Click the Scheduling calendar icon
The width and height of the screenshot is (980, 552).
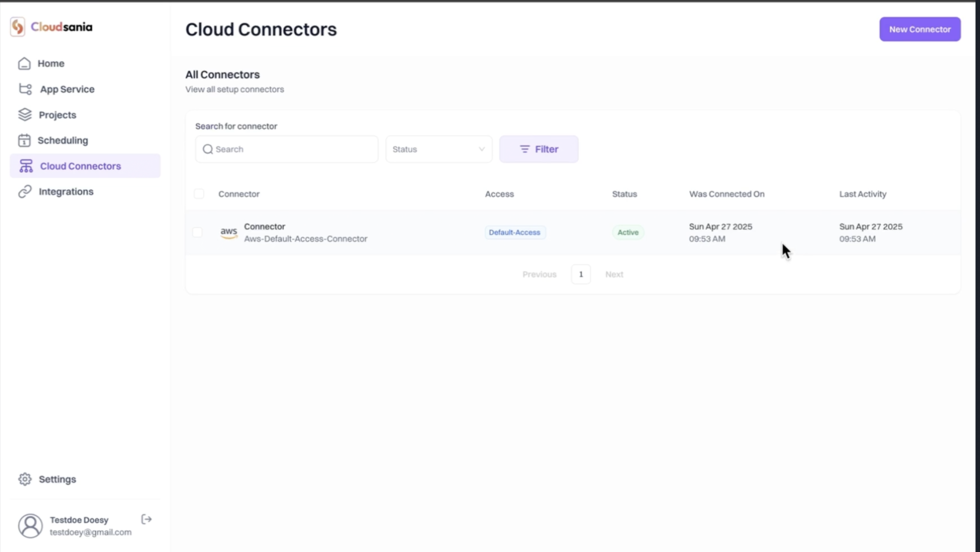click(24, 140)
